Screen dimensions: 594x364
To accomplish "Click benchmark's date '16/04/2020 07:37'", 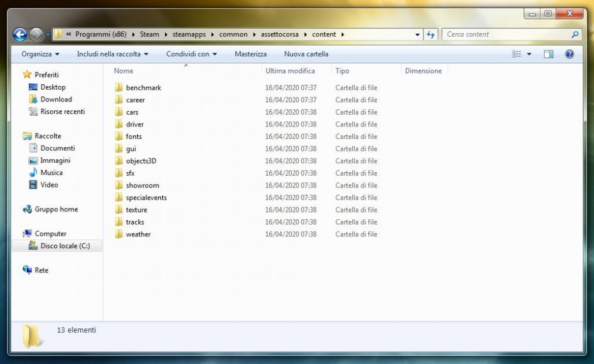I will point(290,87).
